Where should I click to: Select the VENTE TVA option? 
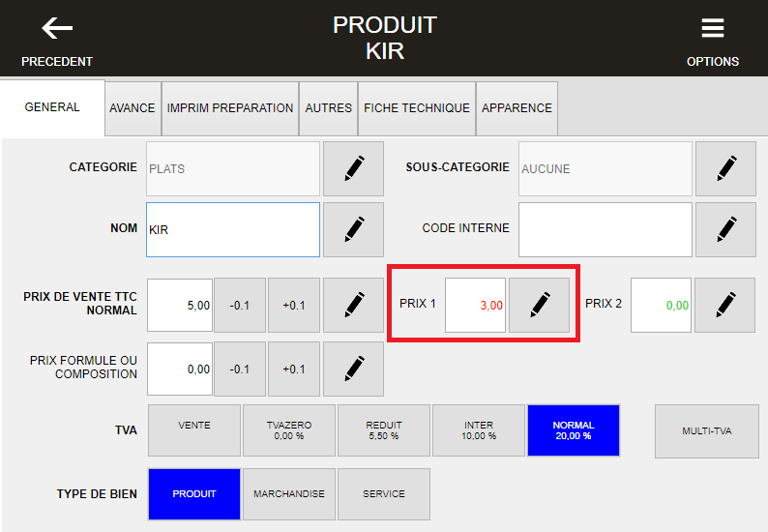click(x=194, y=430)
